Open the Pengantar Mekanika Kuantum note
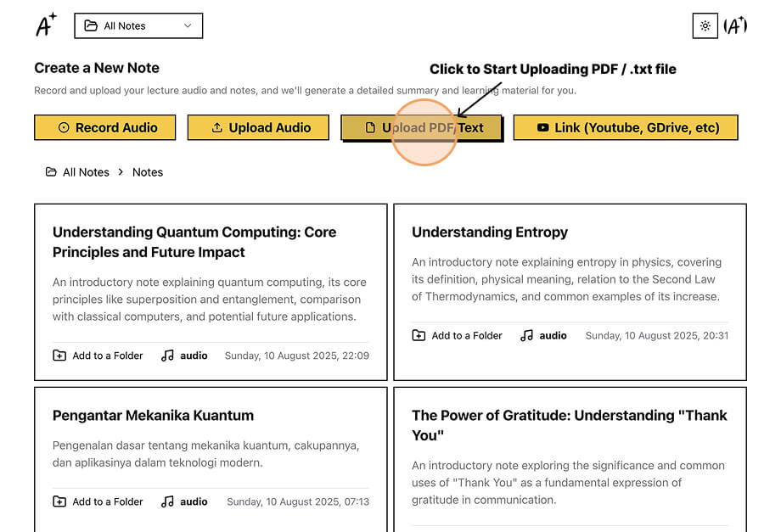781x532 pixels. coord(153,415)
